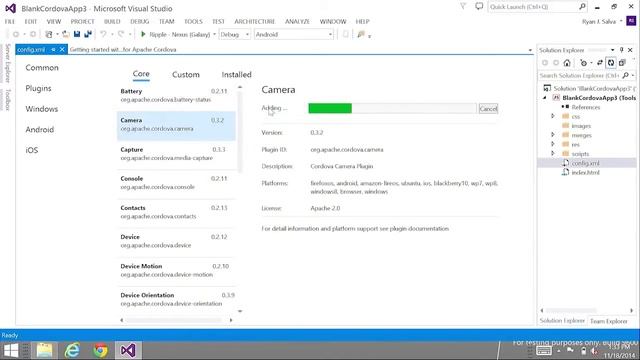Open the on-screen keyboard tray icon
The width and height of the screenshot is (640, 360).
[x=544, y=351]
